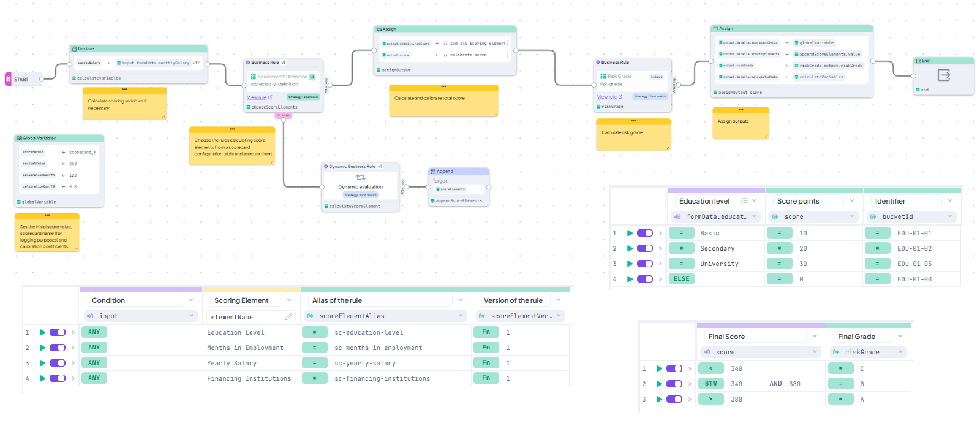Open the Condition column dropdown

191,300
